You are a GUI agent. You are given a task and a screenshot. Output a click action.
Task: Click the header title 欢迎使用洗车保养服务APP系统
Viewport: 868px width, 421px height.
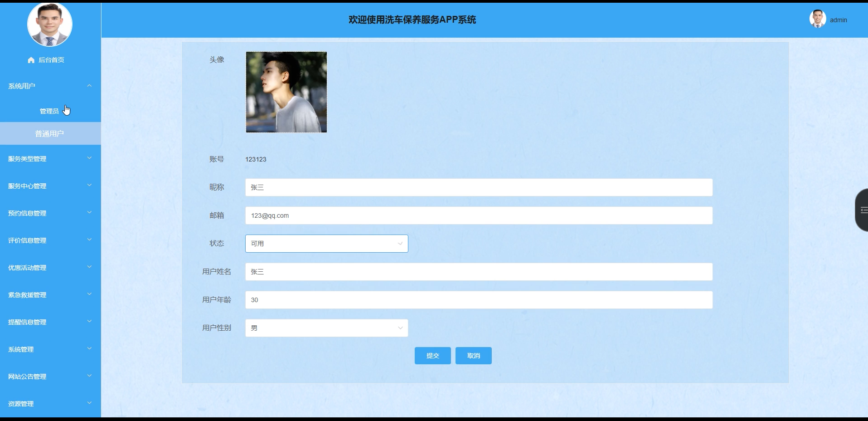click(x=412, y=20)
